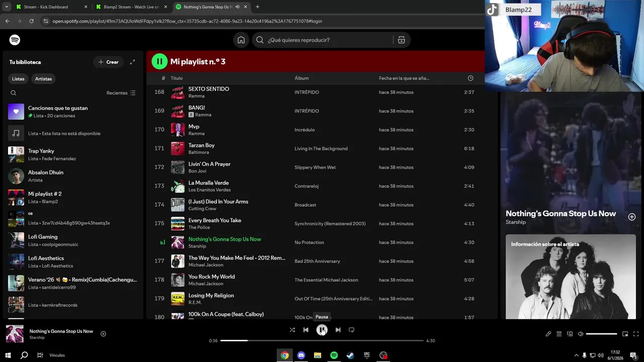Mute the Nothing's Gonna Stop Us tab audio

click(x=237, y=7)
